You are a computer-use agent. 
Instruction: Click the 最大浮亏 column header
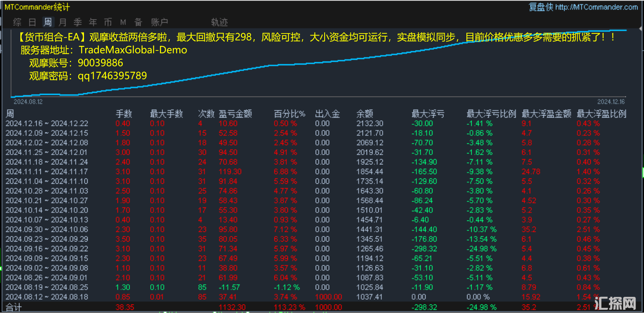428,114
